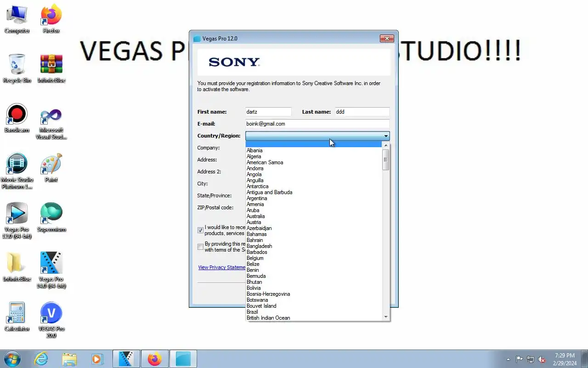Open the Firefox desktop shortcut
The image size is (588, 368).
(51, 19)
